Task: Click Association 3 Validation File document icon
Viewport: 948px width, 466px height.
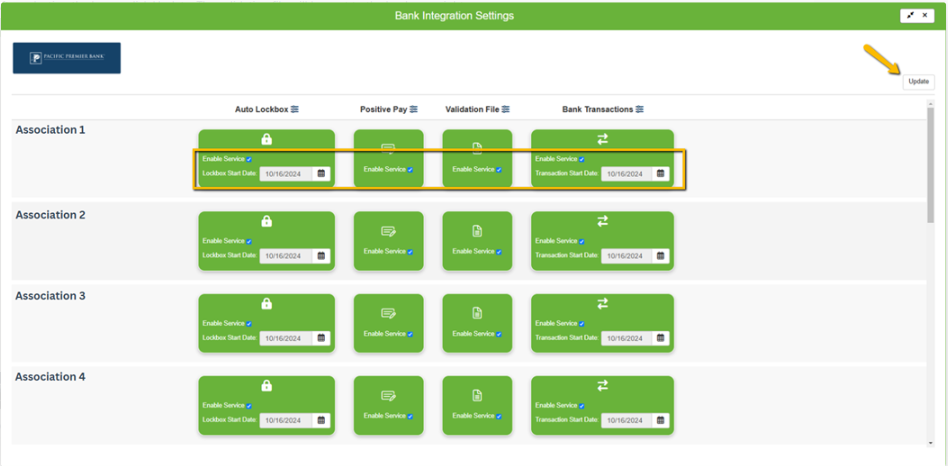Action: [x=477, y=312]
